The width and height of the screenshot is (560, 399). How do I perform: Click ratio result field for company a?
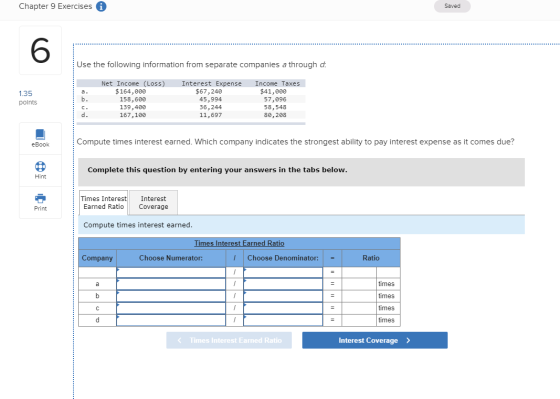(x=359, y=284)
